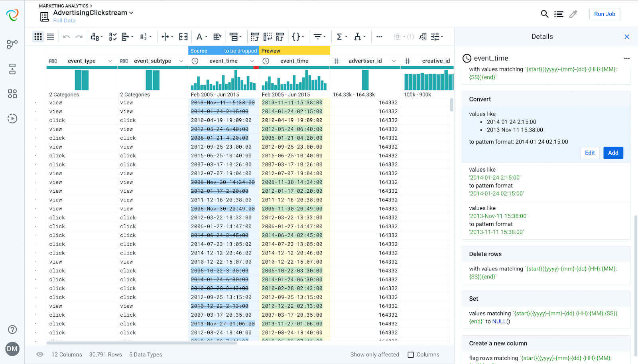Expand the event_type column dropdown
638x364 pixels.
110,61
